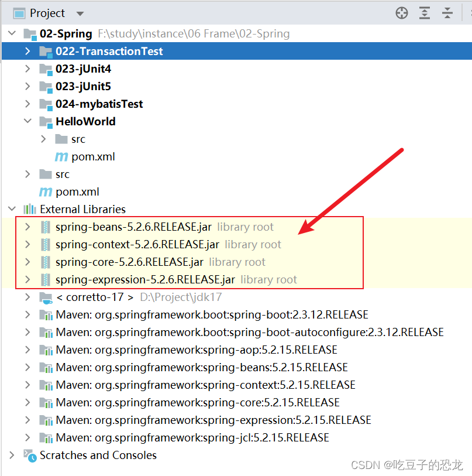Click the Maven library icon for spring-core:5.2.15

coord(46,403)
